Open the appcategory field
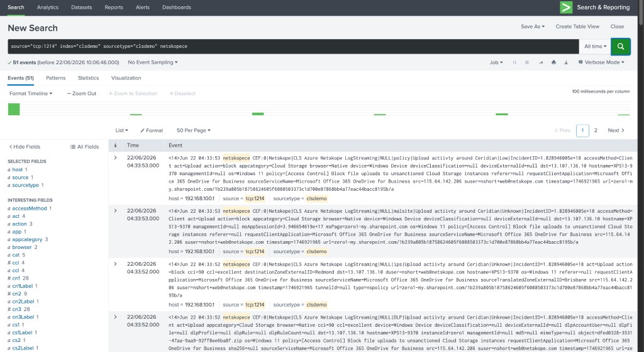The width and height of the screenshot is (644, 352). pos(28,239)
